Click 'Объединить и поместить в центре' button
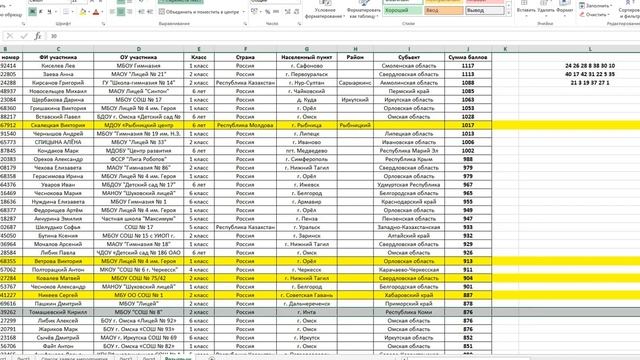640x360 pixels. click(x=199, y=12)
